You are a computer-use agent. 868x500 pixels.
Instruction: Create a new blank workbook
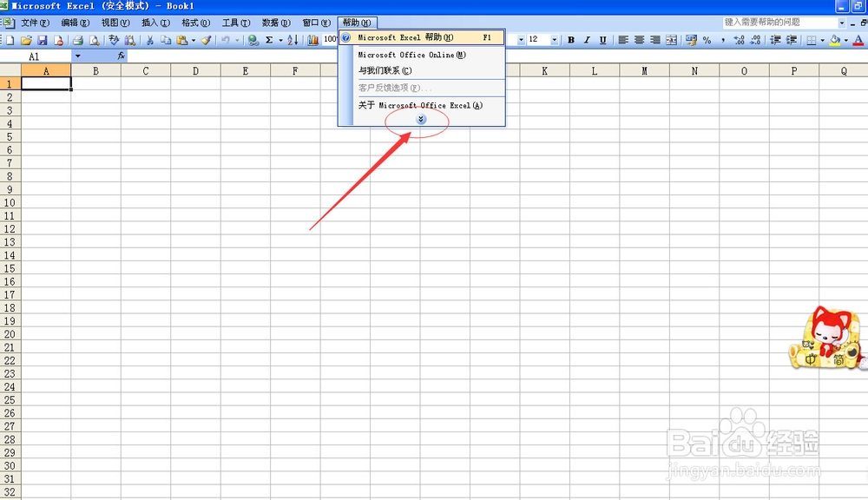point(10,40)
